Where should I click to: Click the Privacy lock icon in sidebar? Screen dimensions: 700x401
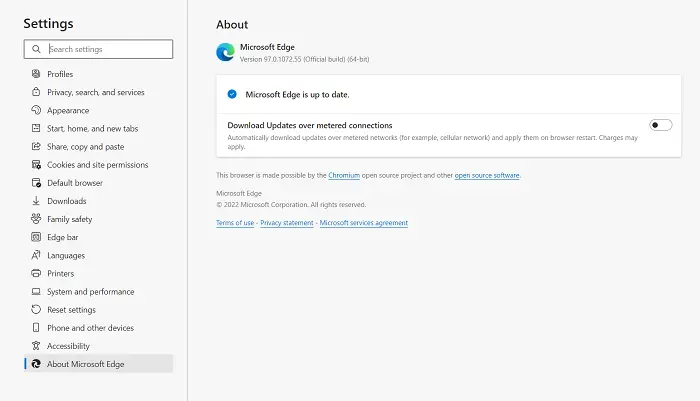click(36, 92)
